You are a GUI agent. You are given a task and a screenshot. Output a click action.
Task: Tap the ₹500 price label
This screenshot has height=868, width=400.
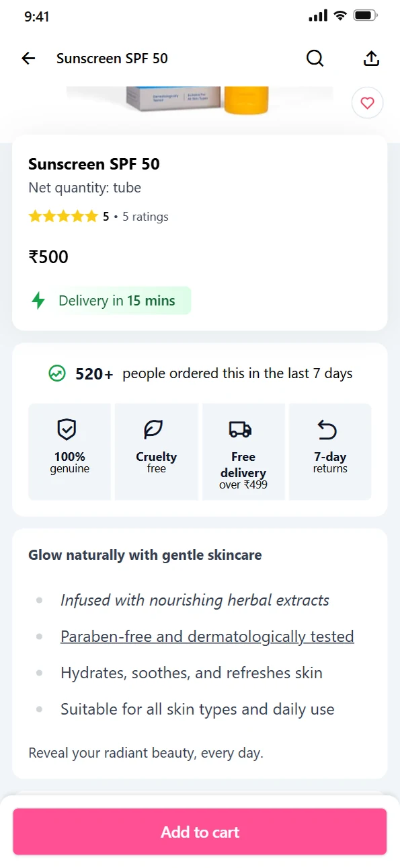tap(48, 257)
